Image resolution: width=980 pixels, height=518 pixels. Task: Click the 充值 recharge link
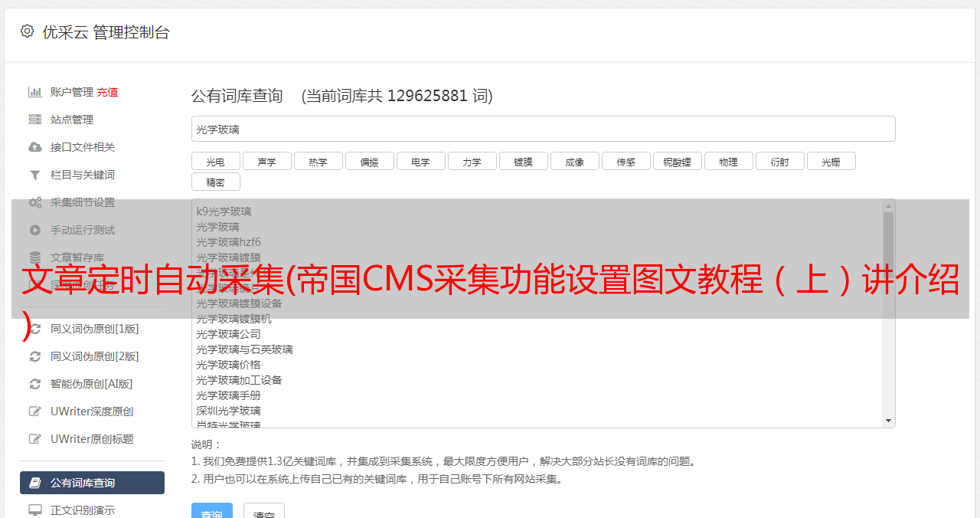click(107, 92)
